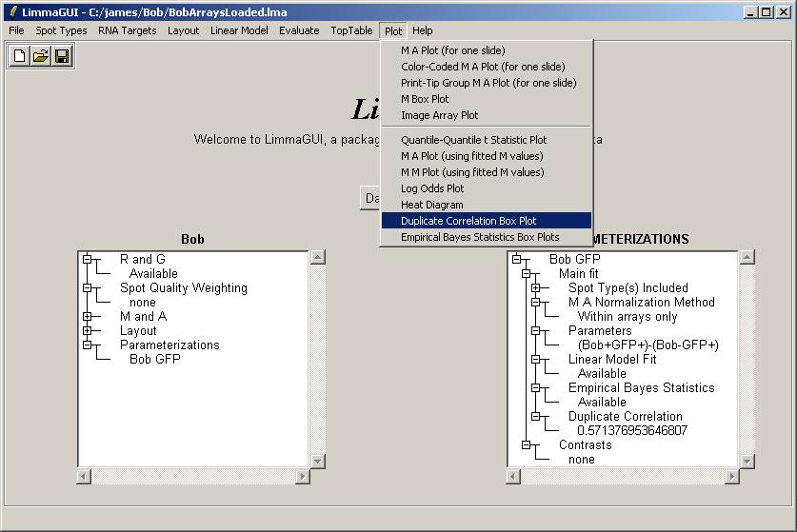Screen dimensions: 797x532
Task: Select Bob GFP under Parameterizations
Action: click(x=154, y=359)
